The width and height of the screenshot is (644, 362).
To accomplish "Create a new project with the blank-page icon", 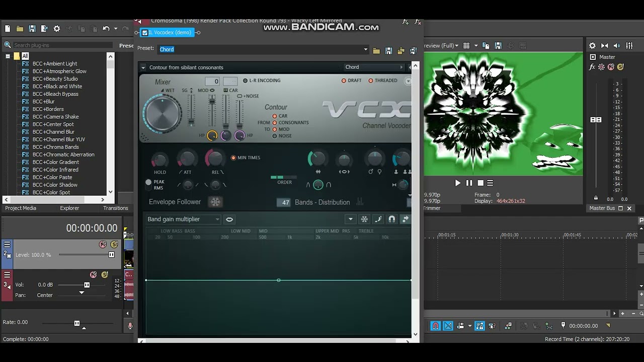I will [8, 29].
